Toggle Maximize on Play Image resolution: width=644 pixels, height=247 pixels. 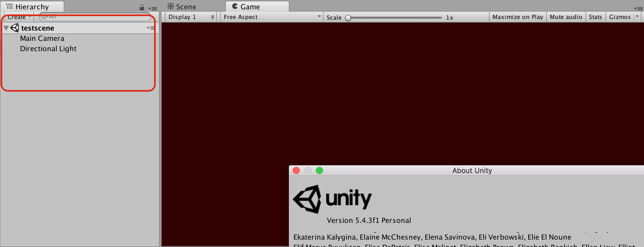tap(518, 17)
